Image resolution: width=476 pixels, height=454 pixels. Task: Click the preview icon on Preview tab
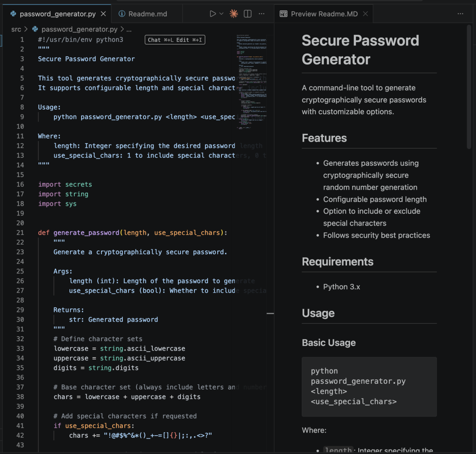(x=284, y=14)
